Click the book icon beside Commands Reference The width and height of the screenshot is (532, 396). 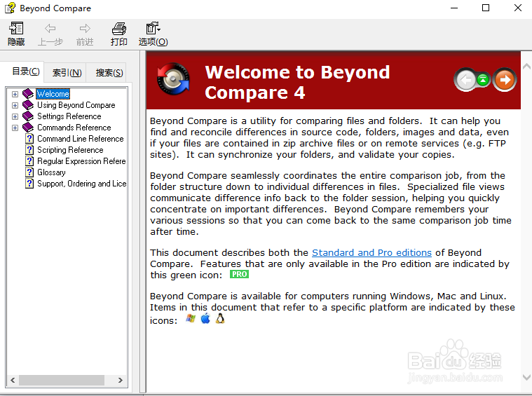(28, 128)
